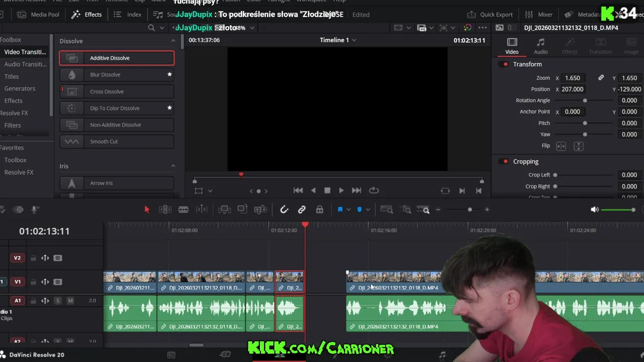Toggle Zoom X/Y link chain icon
This screenshot has width=644, height=362.
[601, 78]
